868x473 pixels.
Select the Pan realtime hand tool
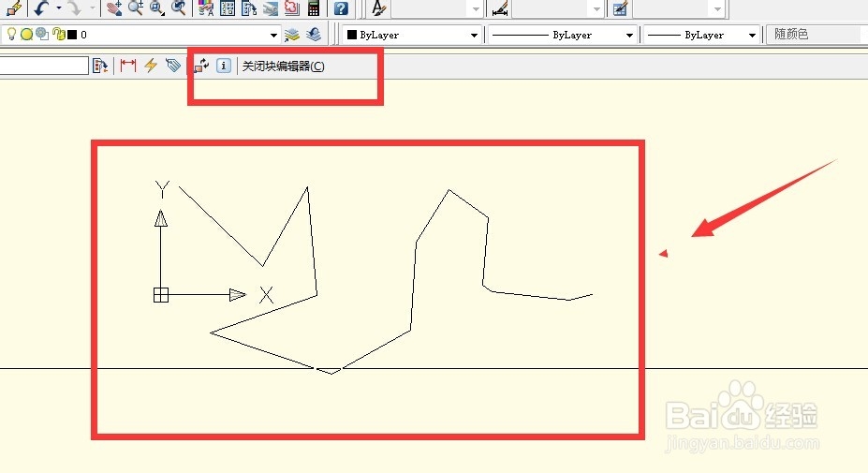point(114,7)
